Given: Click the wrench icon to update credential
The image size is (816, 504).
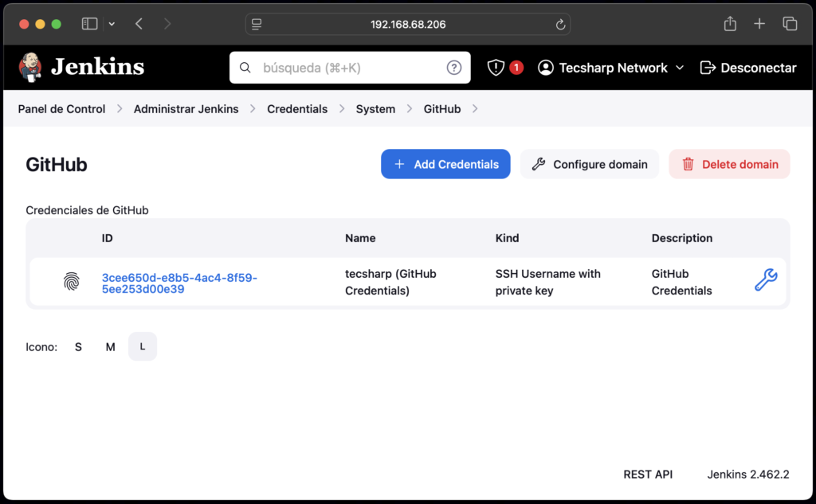Looking at the screenshot, I should (766, 279).
